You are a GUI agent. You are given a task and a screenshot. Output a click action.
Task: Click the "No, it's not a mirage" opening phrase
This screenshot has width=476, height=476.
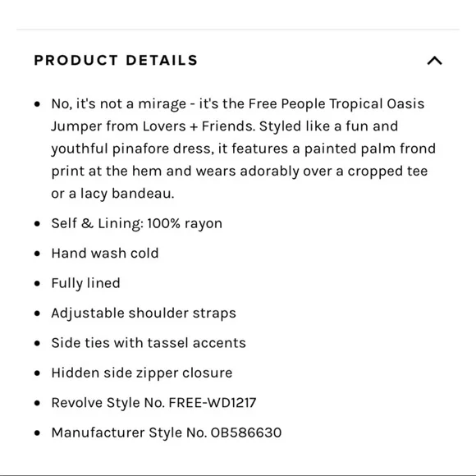[119, 104]
